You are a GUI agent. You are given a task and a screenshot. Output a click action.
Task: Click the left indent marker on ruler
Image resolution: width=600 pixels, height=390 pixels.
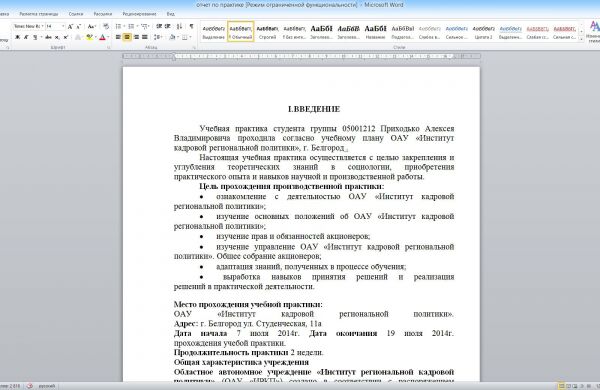click(x=174, y=59)
